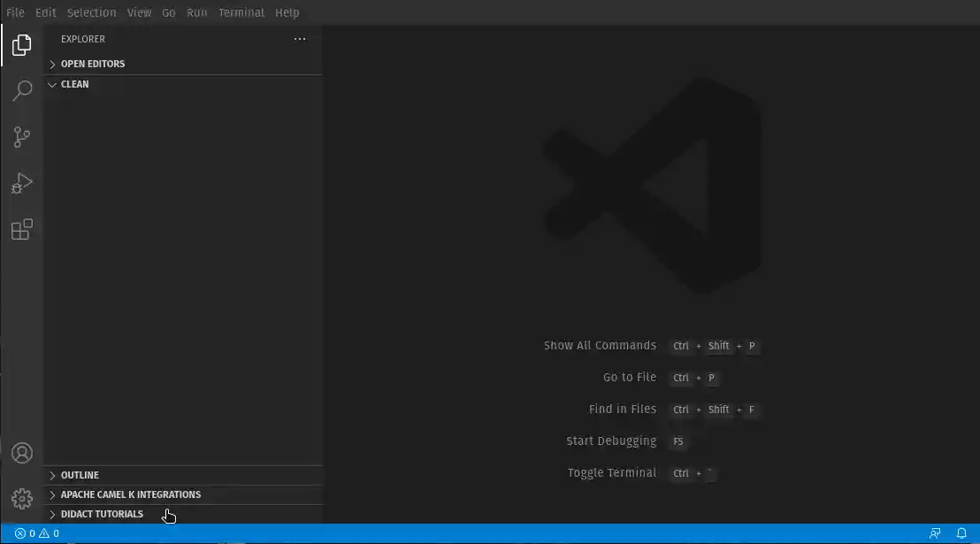Open the Help menu
Screen dimensions: 980x544
287,12
